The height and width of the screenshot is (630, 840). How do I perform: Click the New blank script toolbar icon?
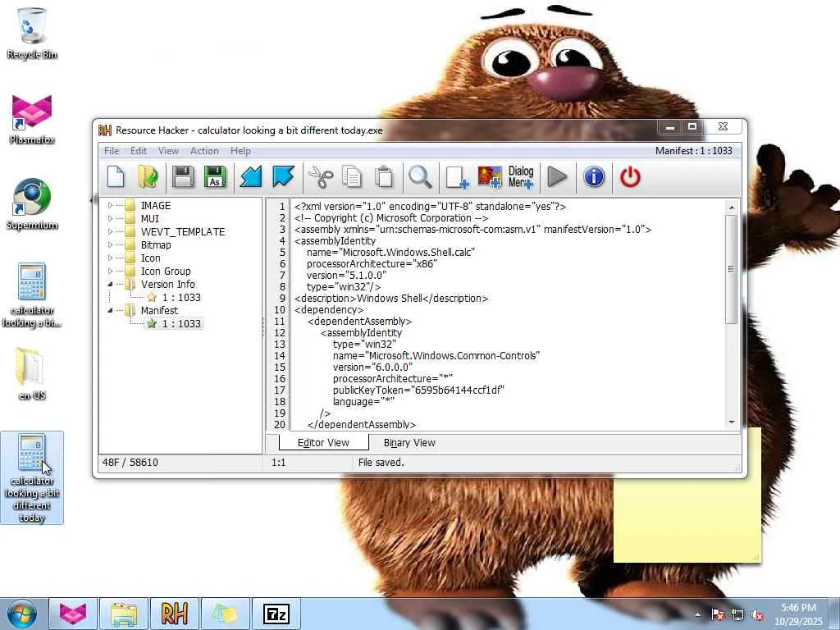(116, 177)
